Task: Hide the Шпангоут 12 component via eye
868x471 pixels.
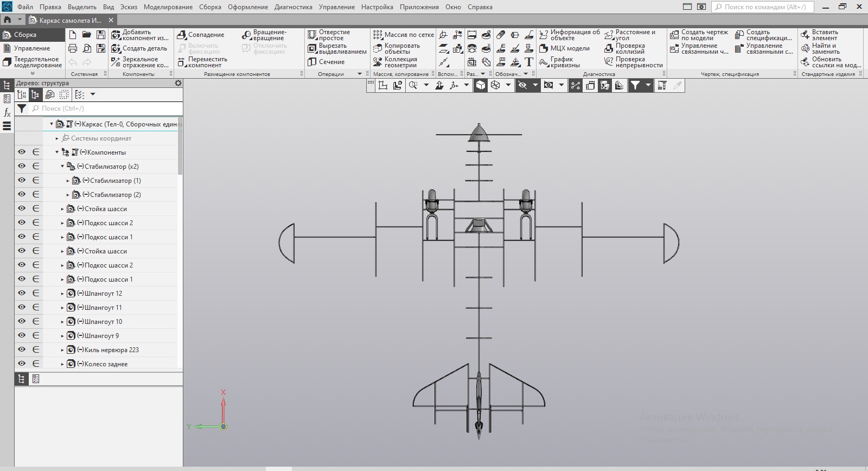Action: click(22, 294)
